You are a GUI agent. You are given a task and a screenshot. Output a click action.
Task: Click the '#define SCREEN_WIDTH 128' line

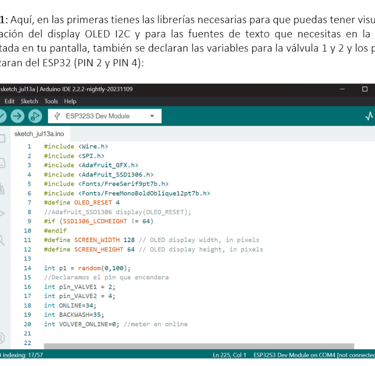89,240
